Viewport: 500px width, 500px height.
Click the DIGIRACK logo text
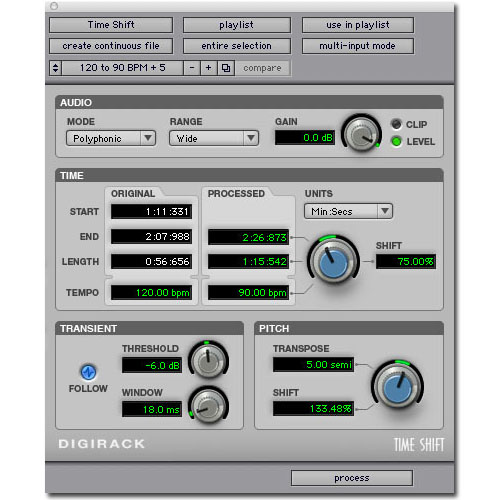coord(102,444)
